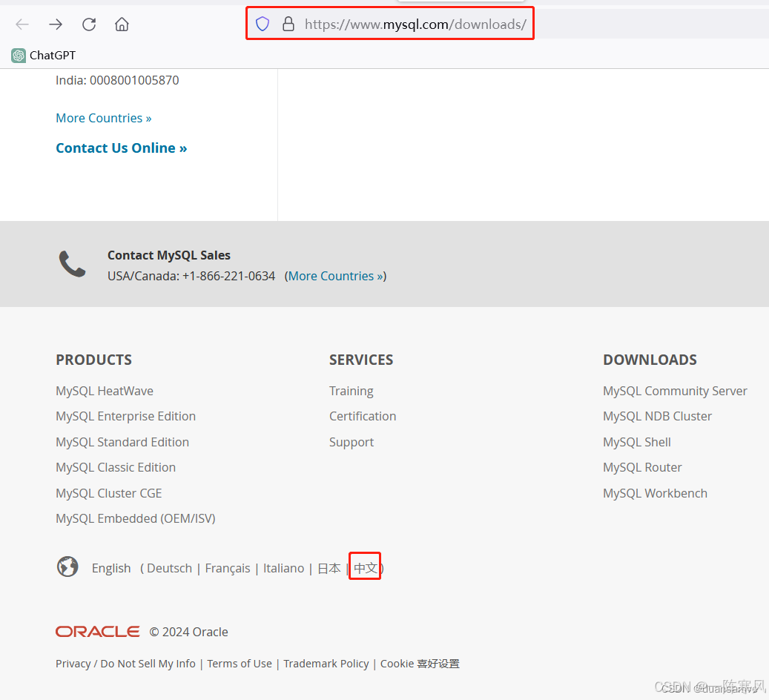Click the Oracle logo in the footer
Viewport: 769px width, 700px height.
[98, 631]
